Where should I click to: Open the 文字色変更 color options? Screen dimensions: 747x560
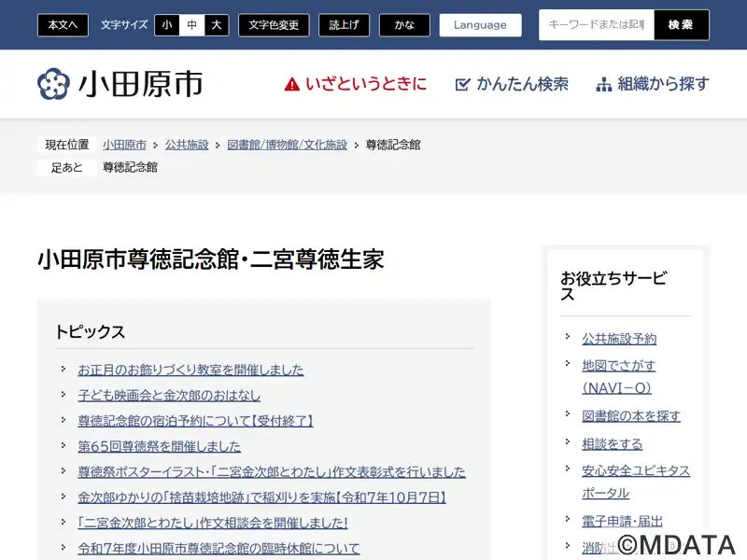(274, 25)
